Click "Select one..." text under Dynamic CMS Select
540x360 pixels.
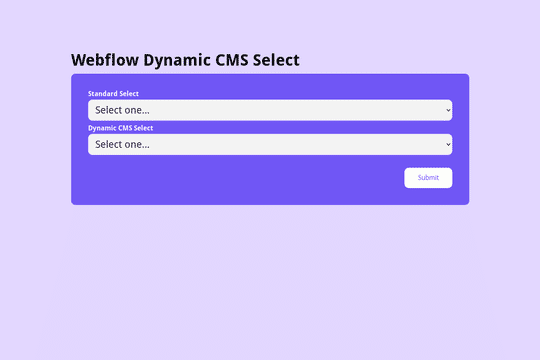(x=122, y=144)
